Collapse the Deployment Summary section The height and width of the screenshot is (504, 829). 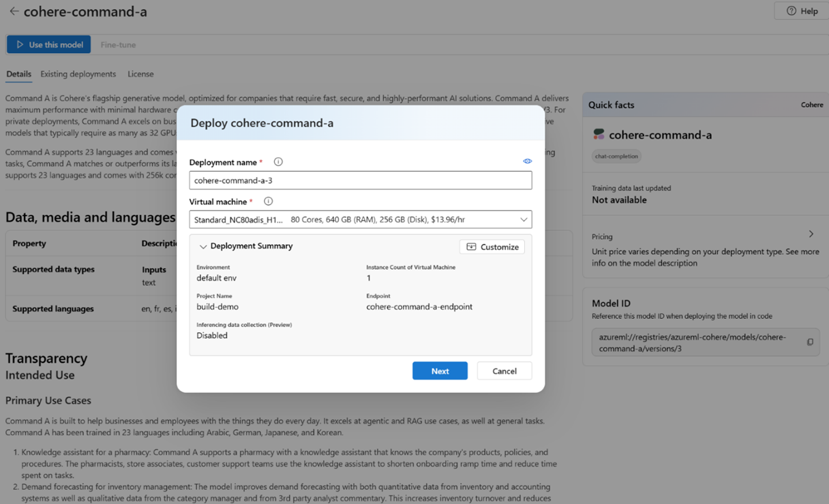[x=203, y=247]
